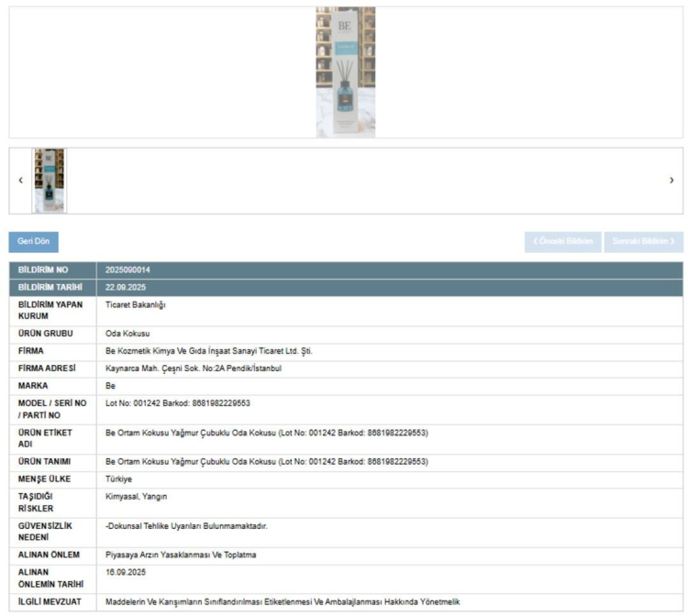This screenshot has width=688, height=616.
Task: Go to Sonraki Bildirim
Action: tap(644, 242)
